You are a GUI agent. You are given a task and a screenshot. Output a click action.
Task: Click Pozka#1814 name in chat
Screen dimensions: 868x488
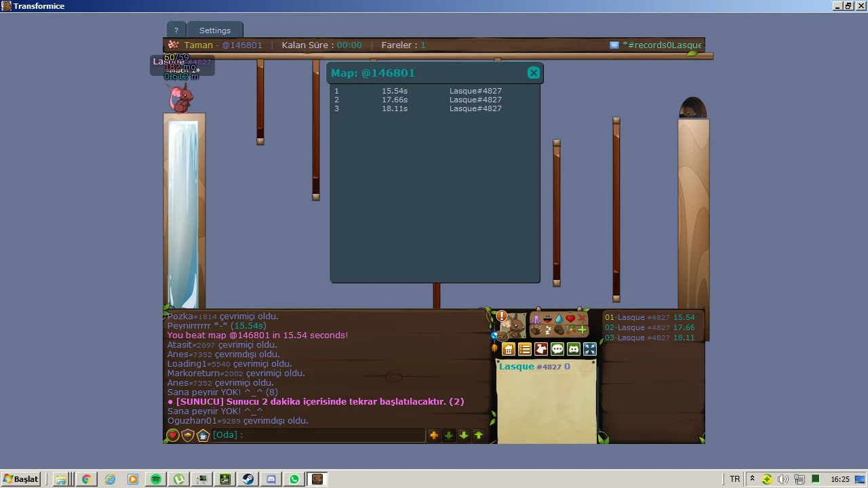coord(192,316)
